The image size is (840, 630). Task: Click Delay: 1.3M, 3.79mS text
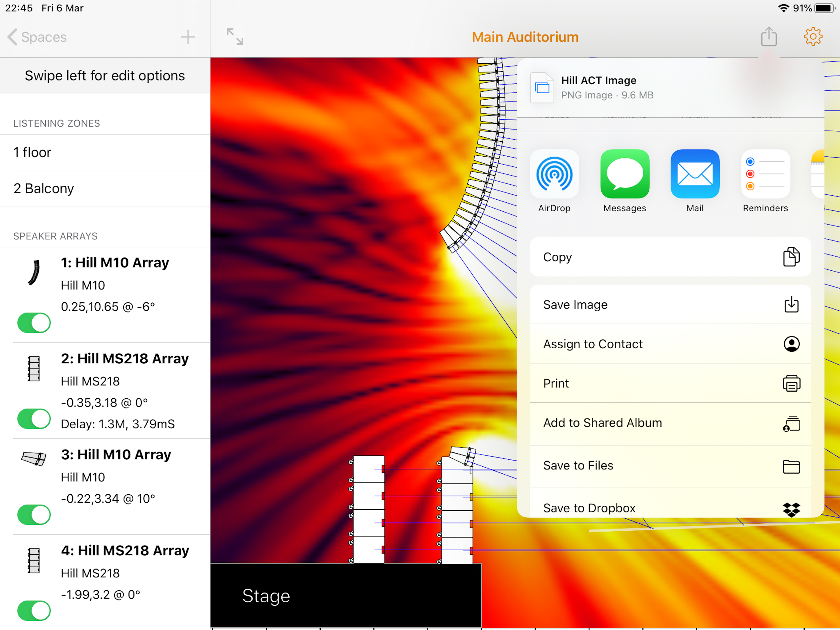pos(118,424)
